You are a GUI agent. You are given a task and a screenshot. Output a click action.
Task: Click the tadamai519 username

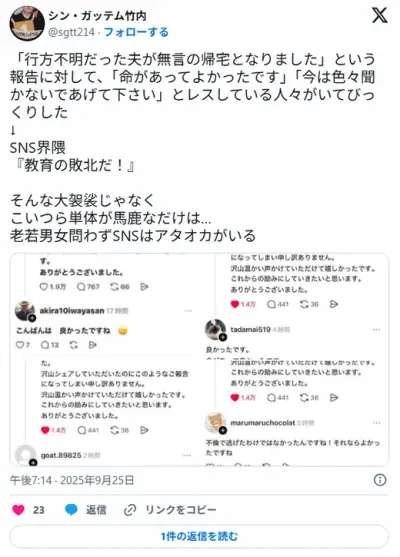[x=250, y=329]
